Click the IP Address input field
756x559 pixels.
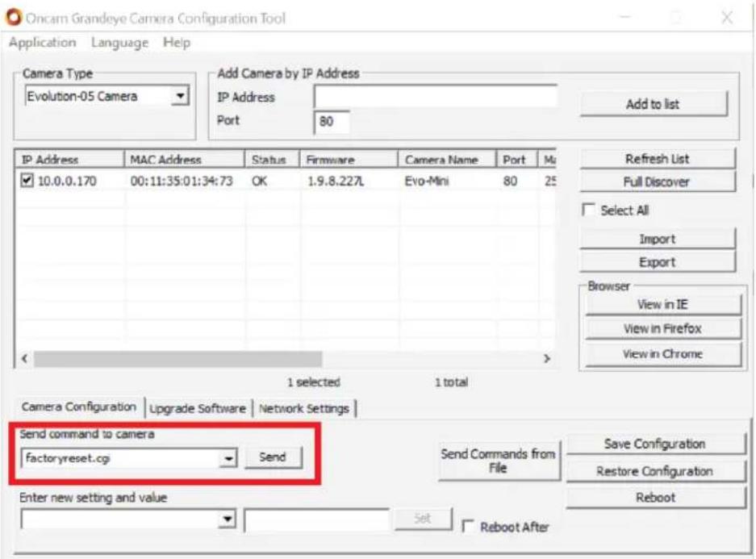pos(436,96)
